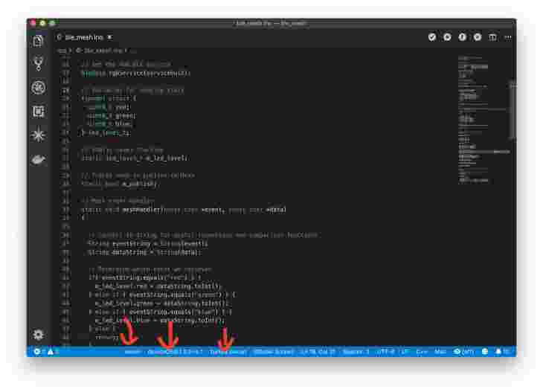Click the last activity bar icon above the gear
543x392 pixels.
click(38, 159)
